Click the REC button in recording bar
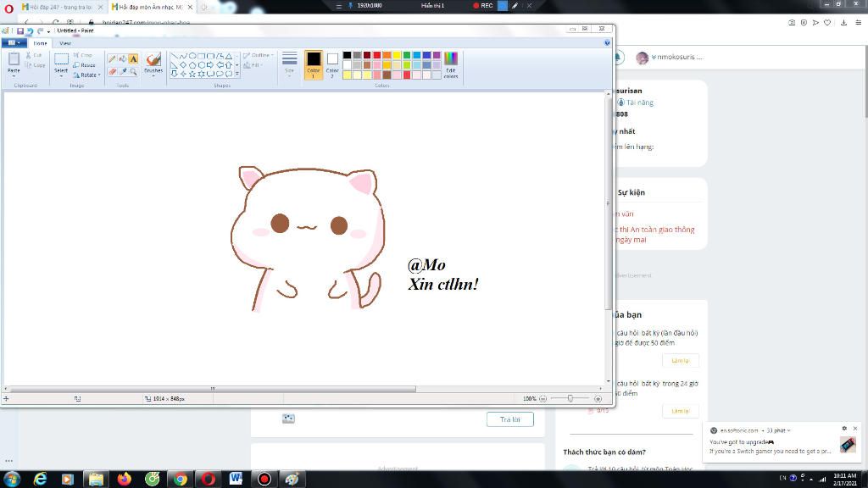The image size is (868, 488). tap(482, 6)
